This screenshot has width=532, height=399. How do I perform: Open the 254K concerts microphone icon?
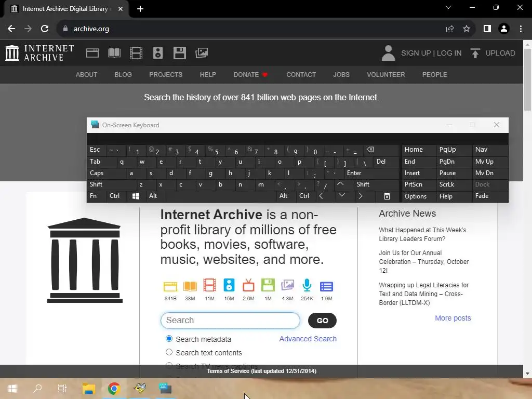coord(307,285)
